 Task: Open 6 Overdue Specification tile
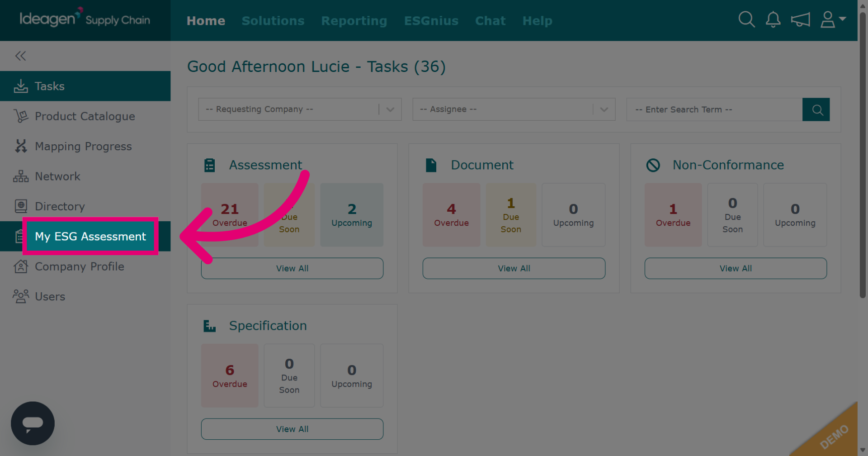coord(230,375)
